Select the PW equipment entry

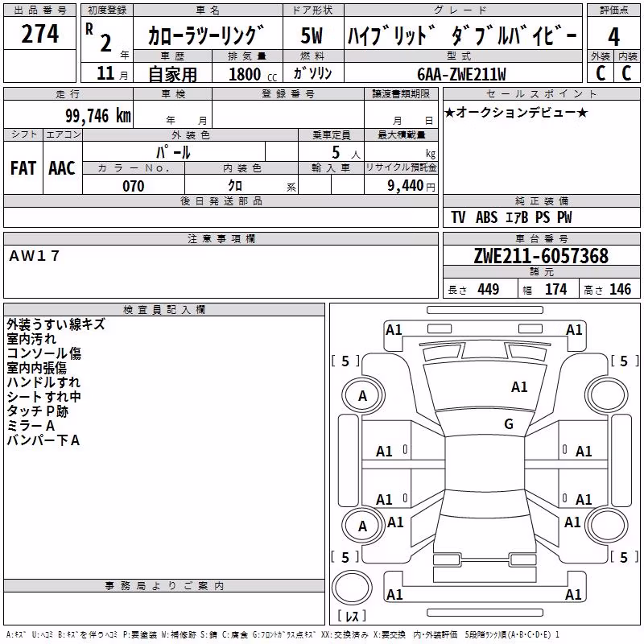click(565, 217)
